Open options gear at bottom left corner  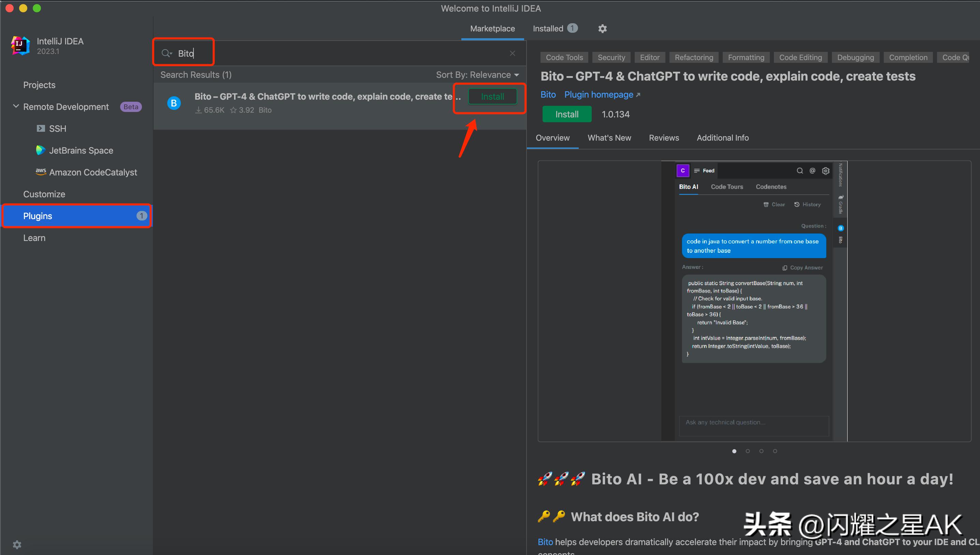17,544
